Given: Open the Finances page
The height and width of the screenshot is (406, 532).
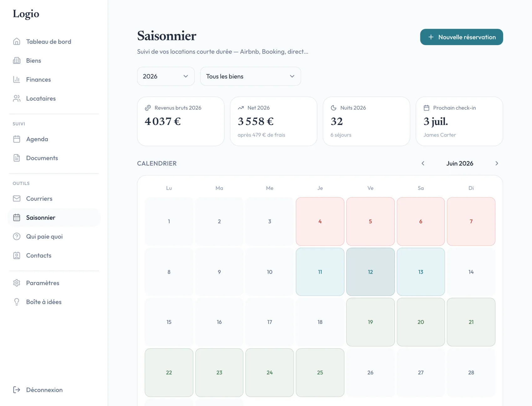Looking at the screenshot, I should (54, 80).
